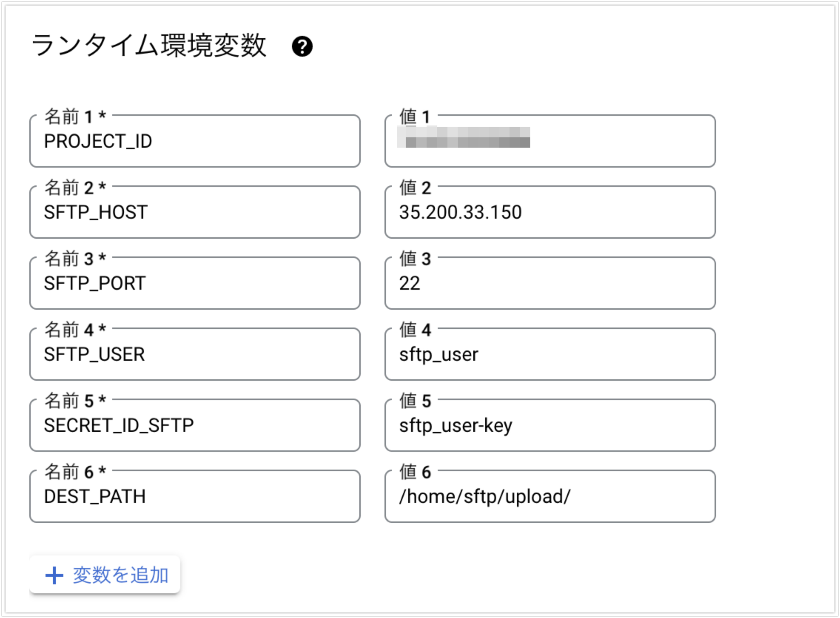Click the 値 2 field label
840x618 pixels.
pos(415,188)
